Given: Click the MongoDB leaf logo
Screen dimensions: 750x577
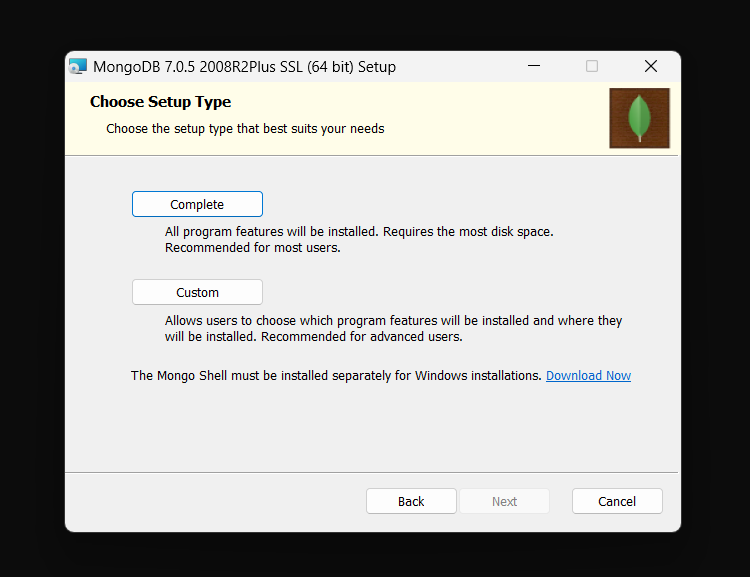Looking at the screenshot, I should pos(639,118).
